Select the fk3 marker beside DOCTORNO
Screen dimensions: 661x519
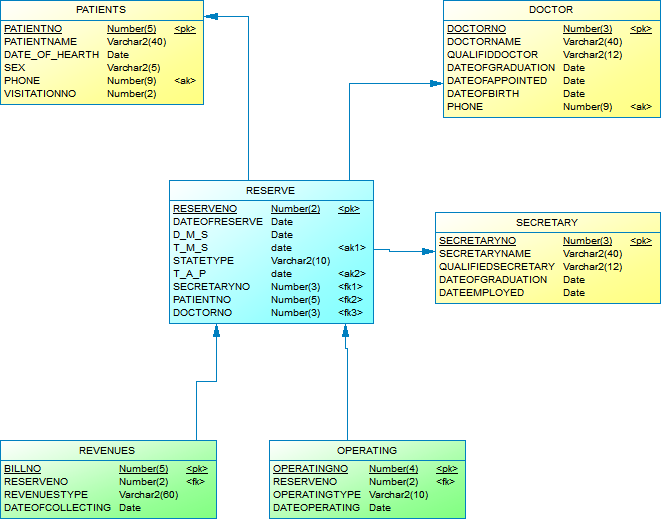coord(350,313)
